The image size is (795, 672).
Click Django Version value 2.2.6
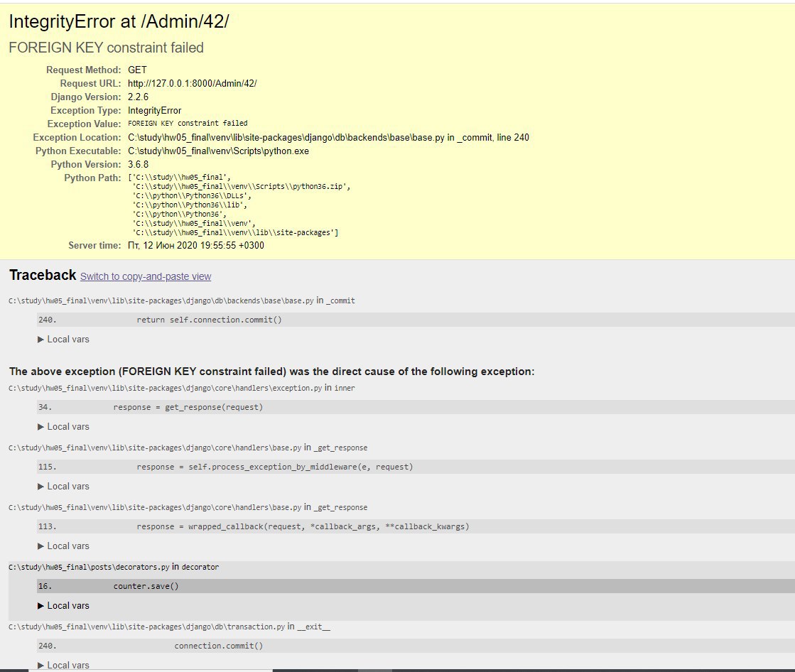(138, 97)
